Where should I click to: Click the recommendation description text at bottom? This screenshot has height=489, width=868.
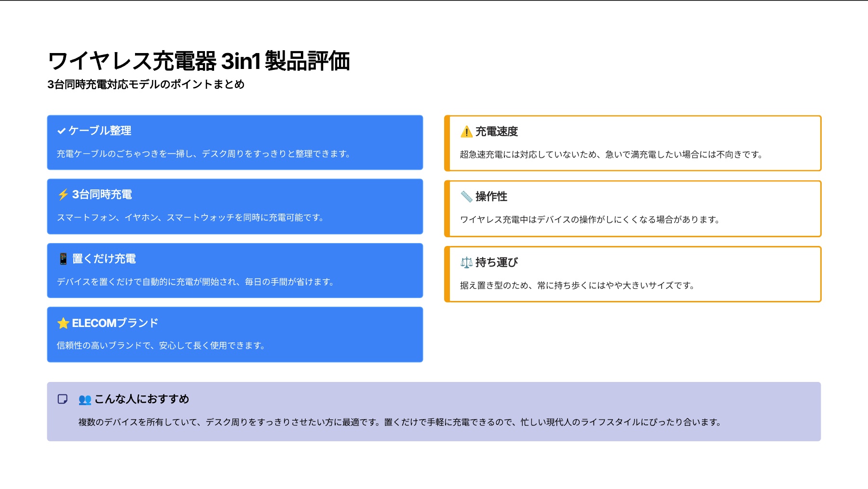click(x=399, y=422)
